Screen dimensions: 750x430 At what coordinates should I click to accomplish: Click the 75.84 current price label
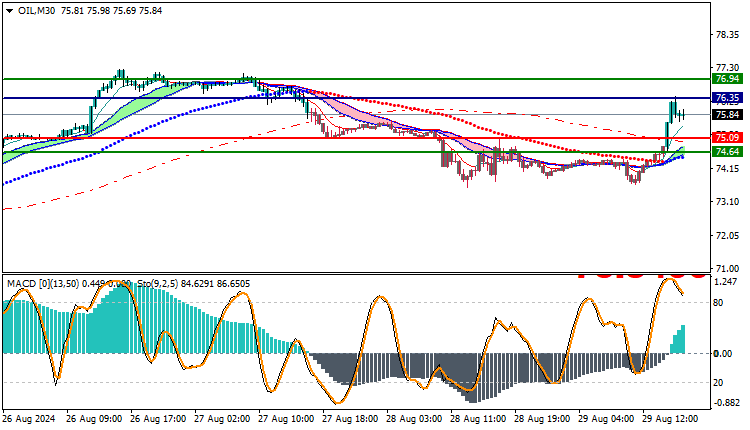(x=727, y=114)
